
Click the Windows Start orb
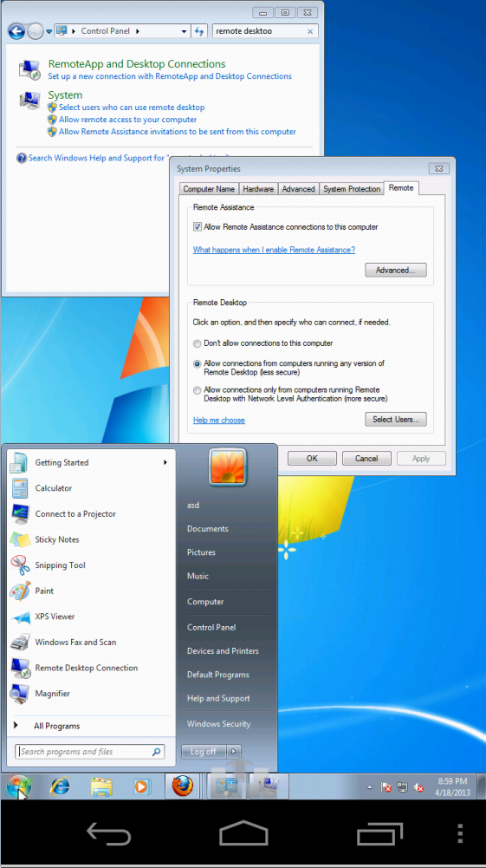pos(18,786)
